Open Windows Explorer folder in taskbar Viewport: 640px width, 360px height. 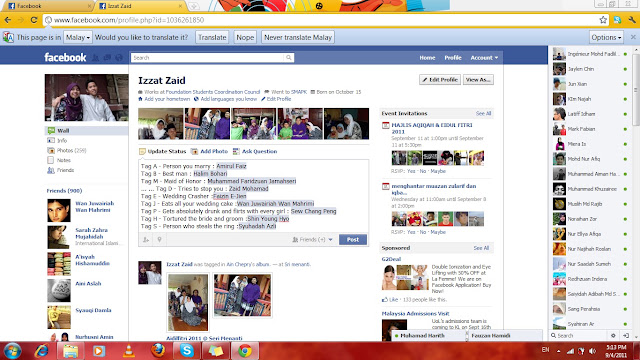point(70,351)
